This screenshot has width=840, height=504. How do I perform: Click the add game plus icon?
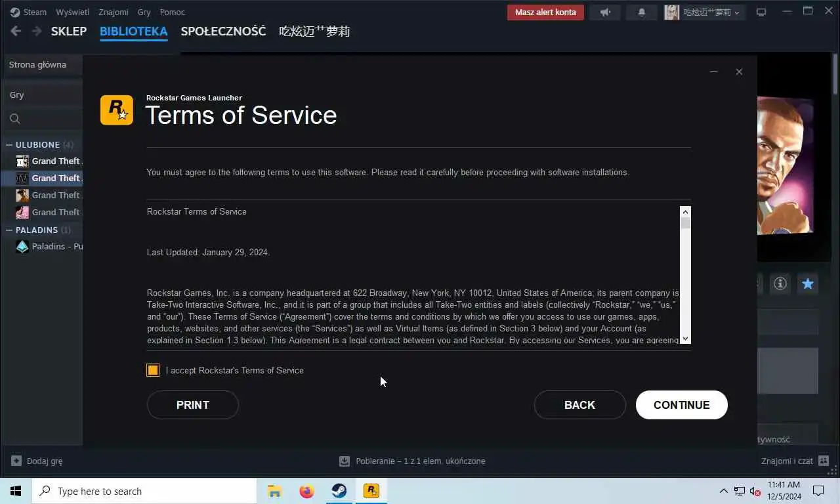click(x=16, y=461)
